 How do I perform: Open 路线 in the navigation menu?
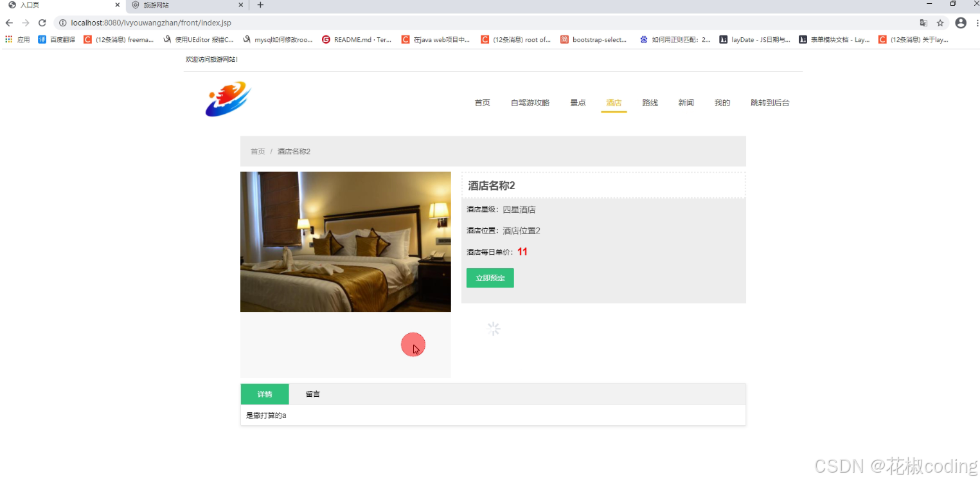pyautogui.click(x=650, y=103)
